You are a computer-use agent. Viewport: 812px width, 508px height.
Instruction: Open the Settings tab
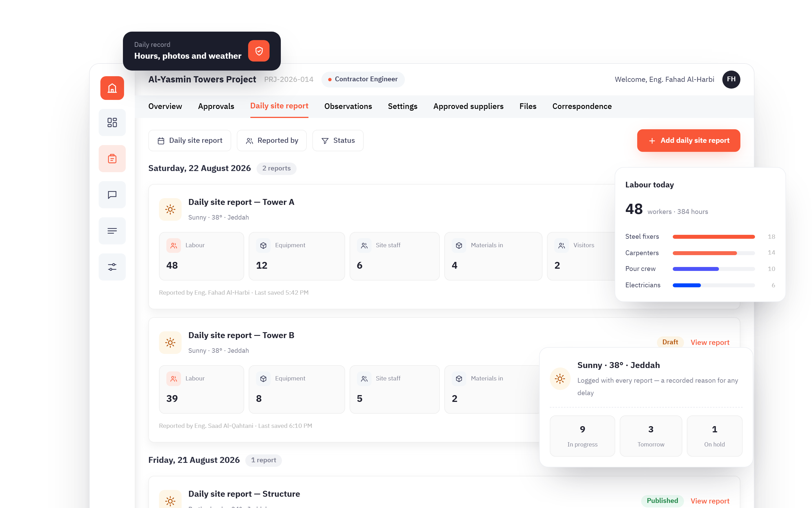coord(402,106)
